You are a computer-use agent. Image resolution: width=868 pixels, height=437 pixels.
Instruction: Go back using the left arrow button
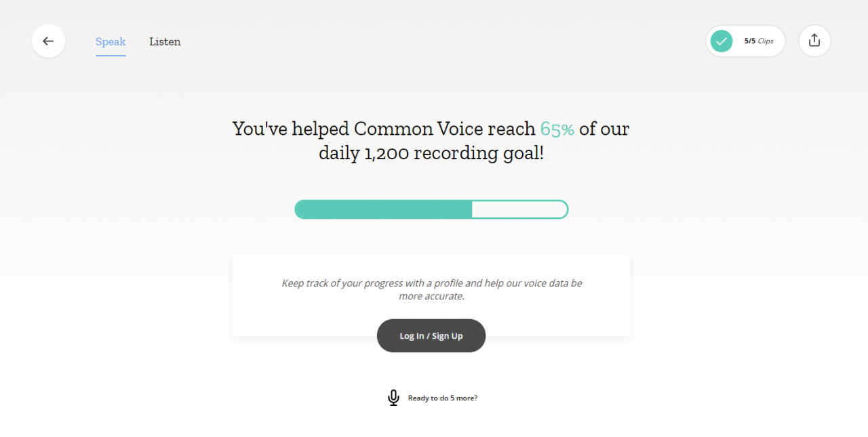(x=48, y=41)
